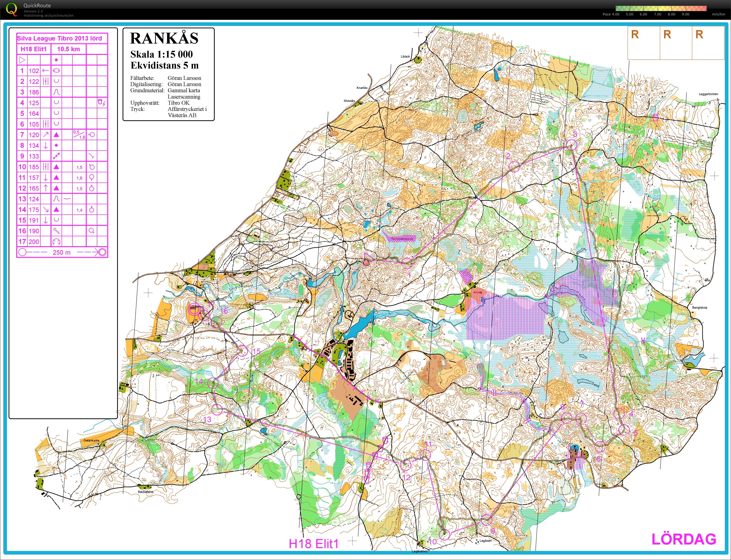Click the '10.5 km' course length cell
731x560 pixels.
click(68, 49)
